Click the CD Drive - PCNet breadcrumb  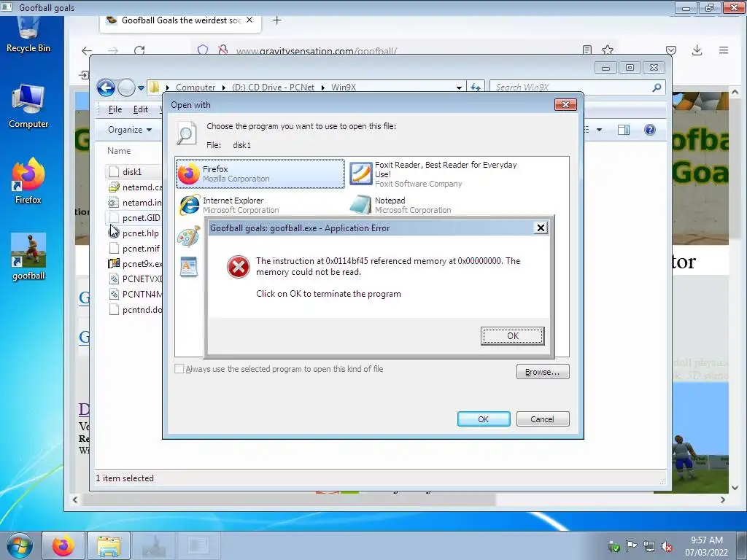(273, 87)
